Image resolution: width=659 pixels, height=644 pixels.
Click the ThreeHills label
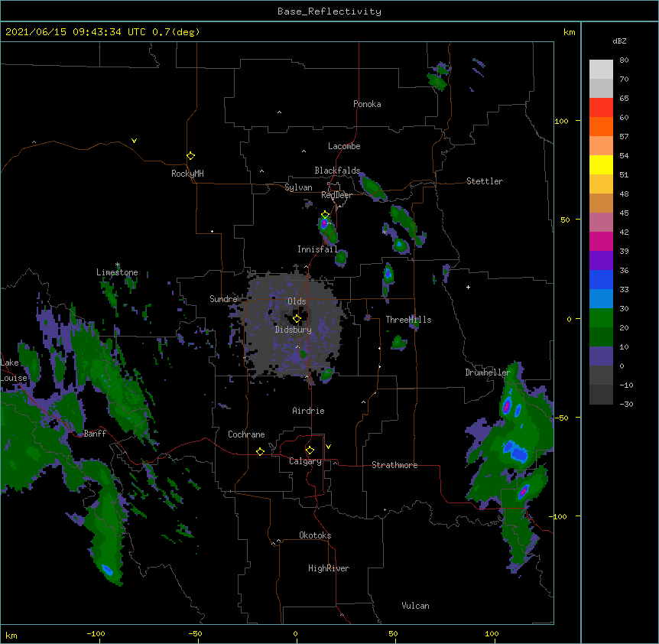(x=408, y=320)
